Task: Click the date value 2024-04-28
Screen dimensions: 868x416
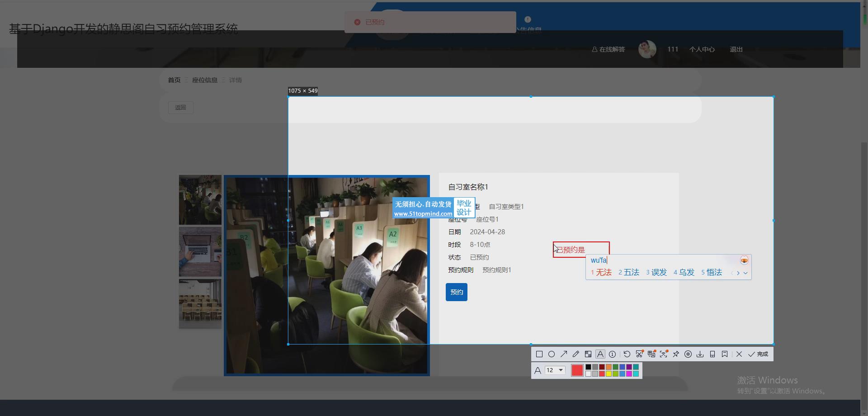Action: pos(487,232)
